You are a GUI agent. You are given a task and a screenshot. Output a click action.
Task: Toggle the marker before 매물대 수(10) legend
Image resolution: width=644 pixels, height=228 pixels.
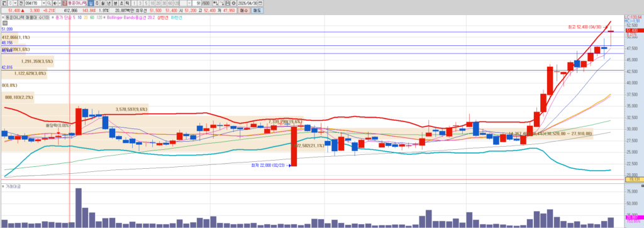(x=3, y=17)
